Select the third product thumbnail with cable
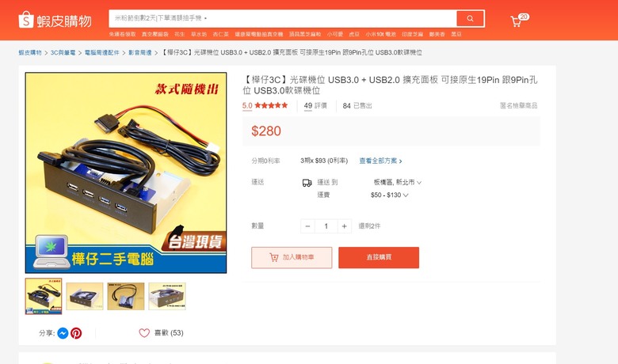 click(x=126, y=296)
